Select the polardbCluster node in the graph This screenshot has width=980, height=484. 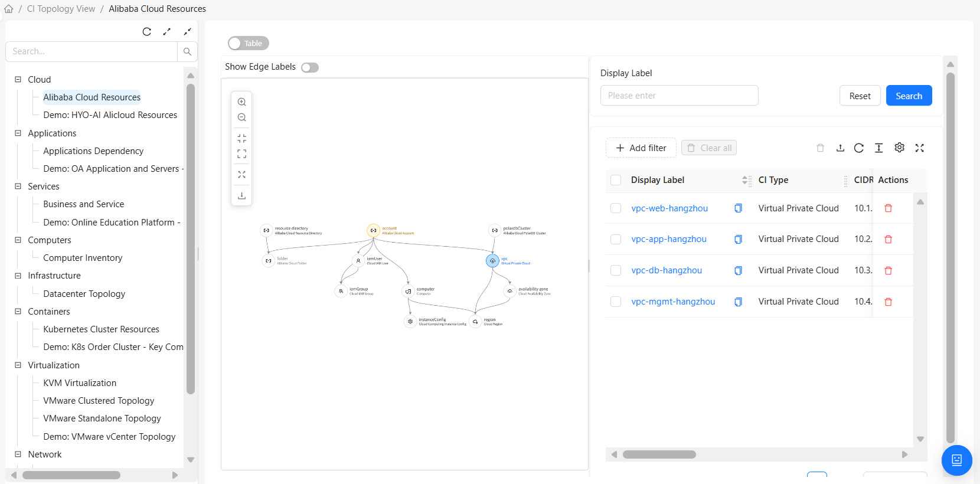coord(495,230)
